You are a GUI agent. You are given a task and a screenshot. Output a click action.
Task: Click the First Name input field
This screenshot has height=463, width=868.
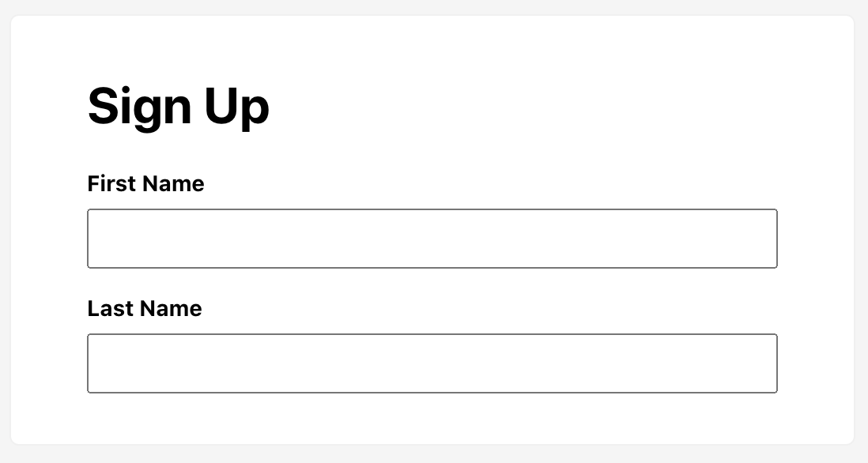pyautogui.click(x=432, y=239)
